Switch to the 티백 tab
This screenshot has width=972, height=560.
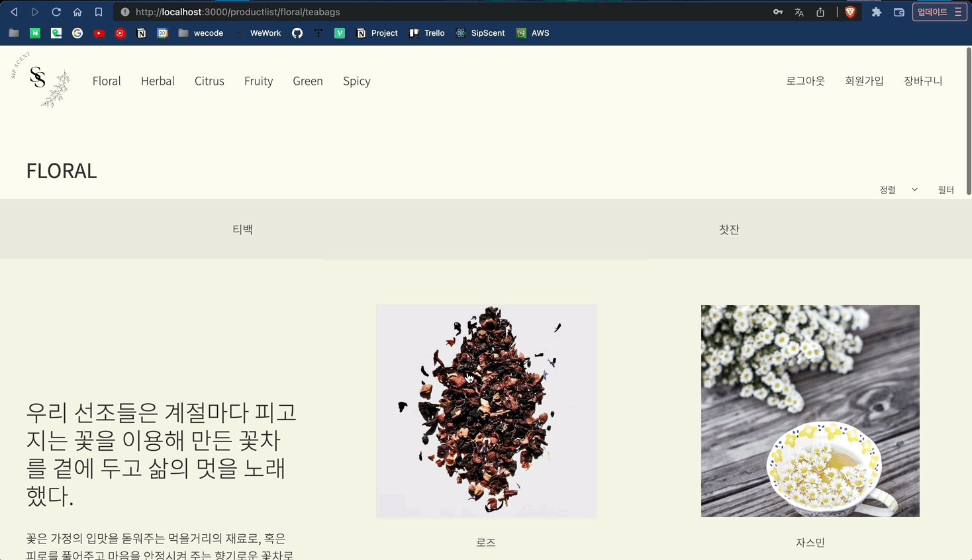pos(243,229)
